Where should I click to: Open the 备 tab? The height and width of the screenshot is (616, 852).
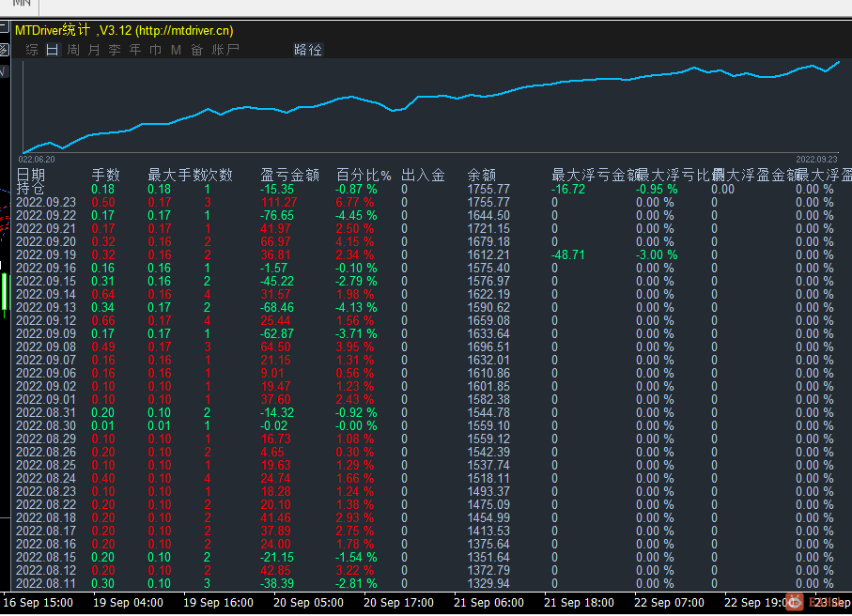pos(196,50)
